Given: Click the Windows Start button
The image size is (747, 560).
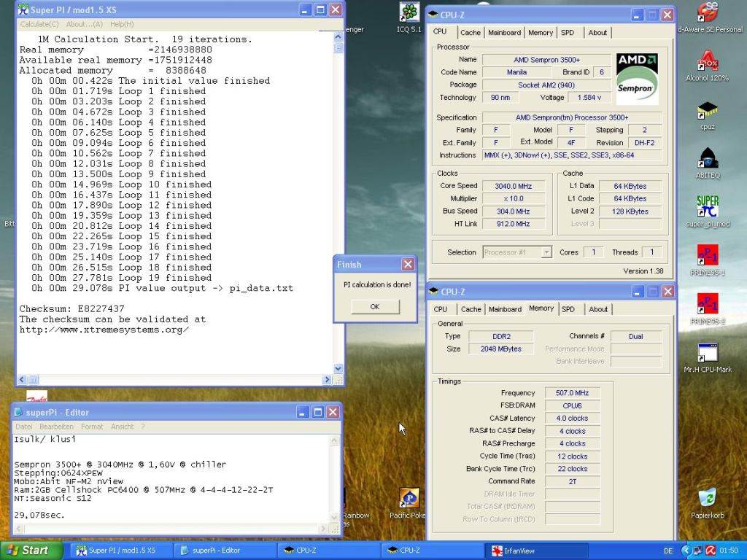Looking at the screenshot, I should click(x=26, y=551).
